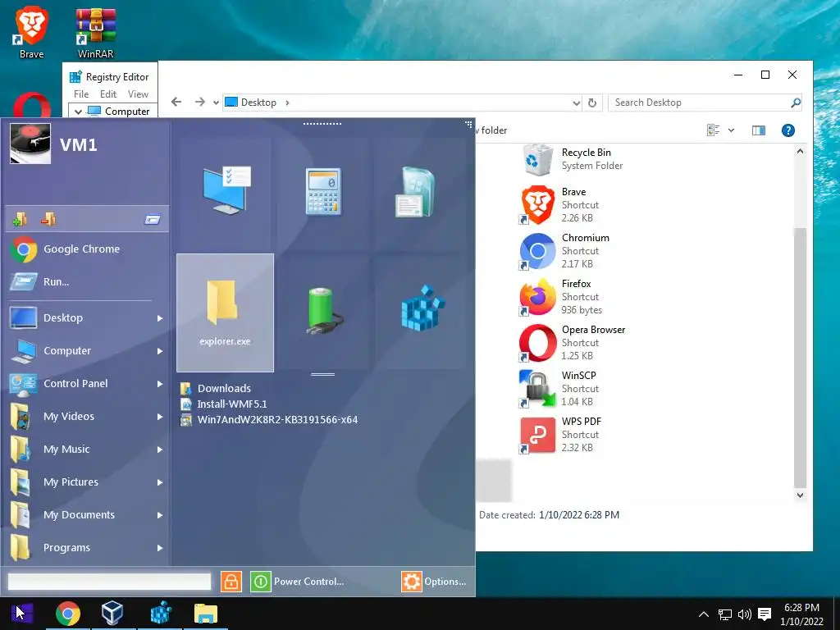Image resolution: width=840 pixels, height=630 pixels.
Task: Click the start menu search input field
Action: tap(109, 582)
